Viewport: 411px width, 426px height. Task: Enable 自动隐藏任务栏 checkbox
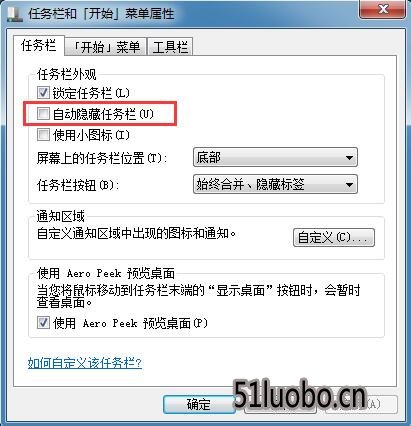43,114
